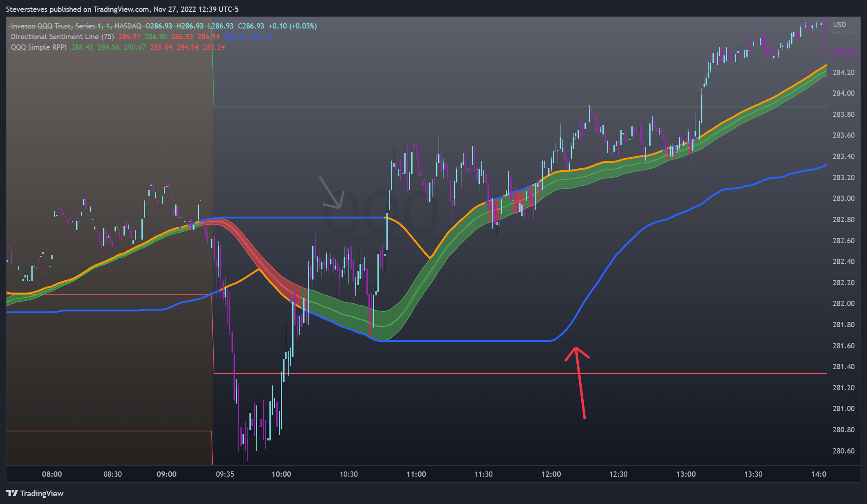Click the 11:00 time axis label
This screenshot has width=867, height=504.
[416, 474]
